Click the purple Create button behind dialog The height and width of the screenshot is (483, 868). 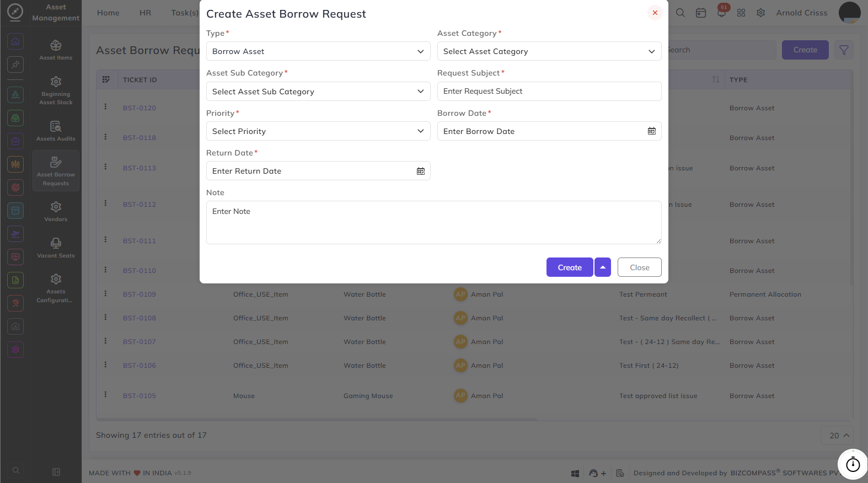(x=805, y=50)
